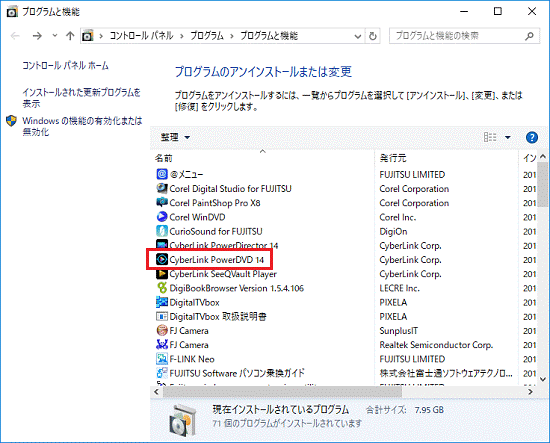Click the search magnifier icon
This screenshot has width=550, height=443.
(529, 36)
